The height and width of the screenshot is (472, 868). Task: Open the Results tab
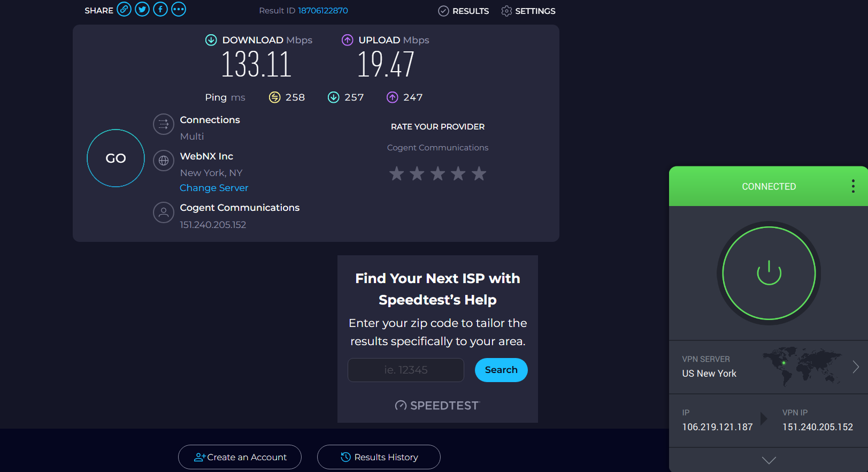(464, 11)
